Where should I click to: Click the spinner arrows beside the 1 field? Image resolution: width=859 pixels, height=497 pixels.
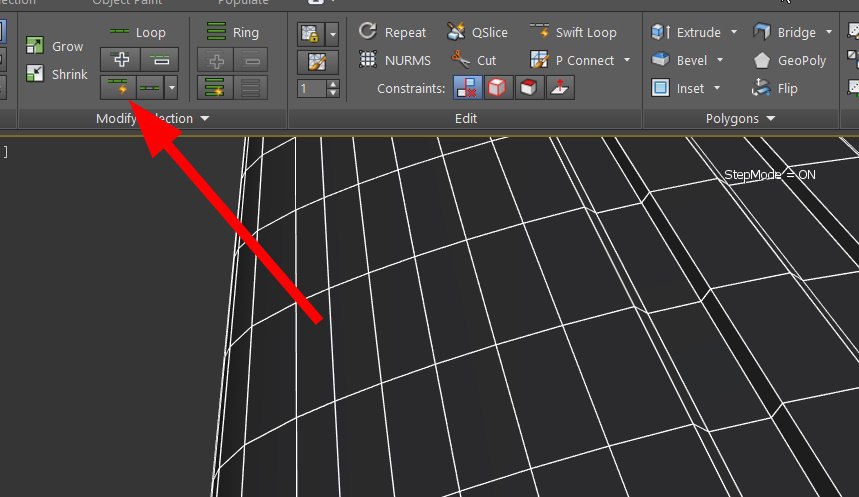(x=333, y=88)
